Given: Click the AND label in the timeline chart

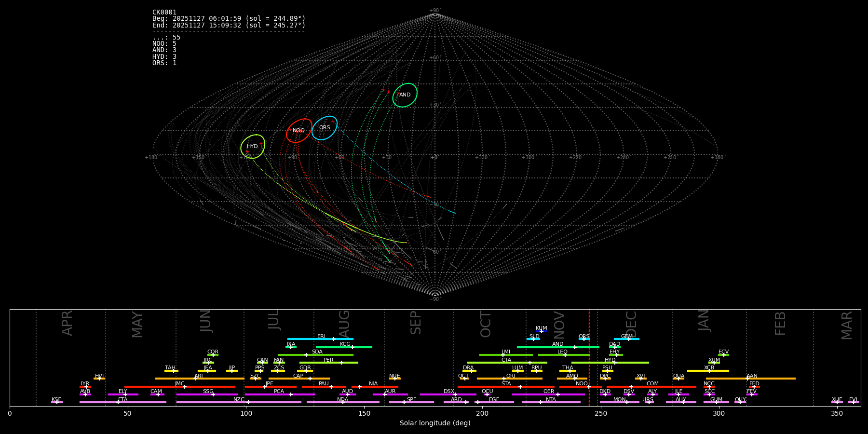Looking at the screenshot, I should (x=557, y=344).
